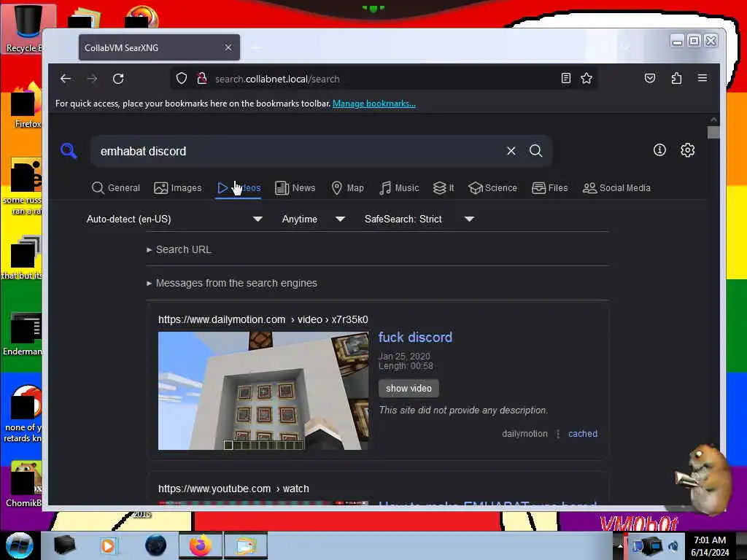Switch to the Images search category

pyautogui.click(x=178, y=188)
